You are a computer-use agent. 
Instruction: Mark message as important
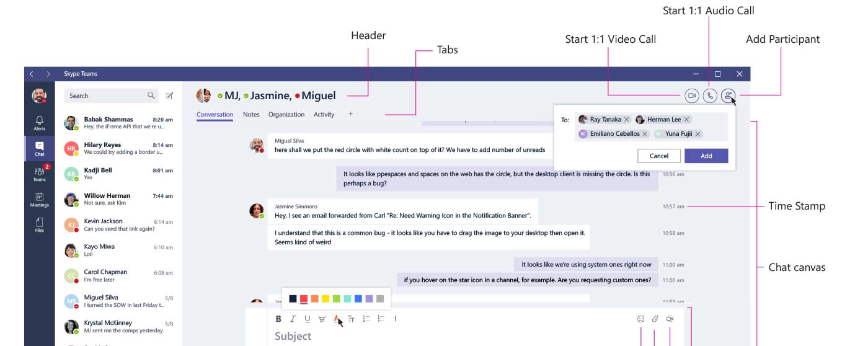tap(395, 319)
